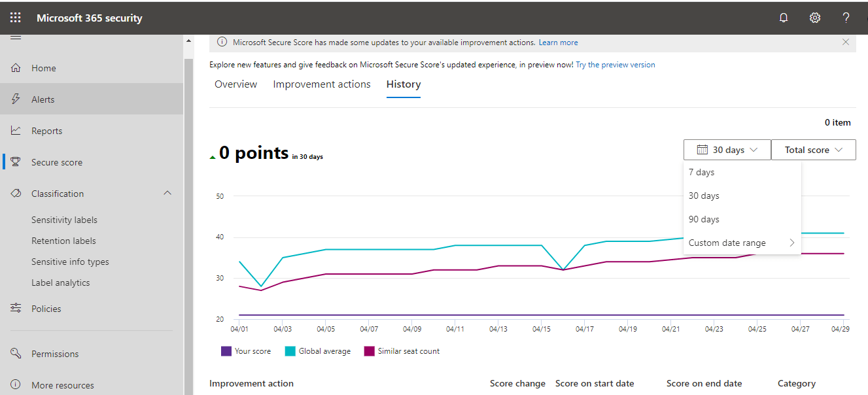The height and width of the screenshot is (395, 868).
Task: Click the 0 item count text
Action: 837,122
